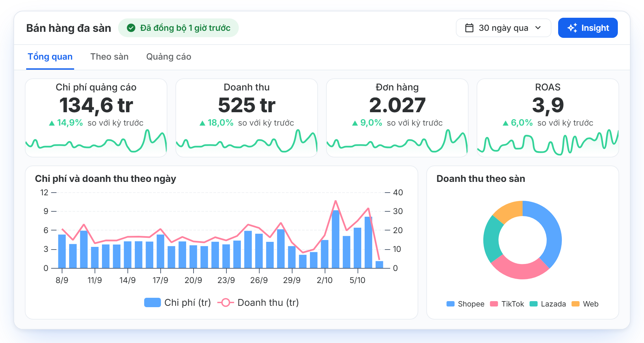Image resolution: width=644 pixels, height=343 pixels.
Task: Click the Doanh thu theo sàn heading
Action: 481,179
